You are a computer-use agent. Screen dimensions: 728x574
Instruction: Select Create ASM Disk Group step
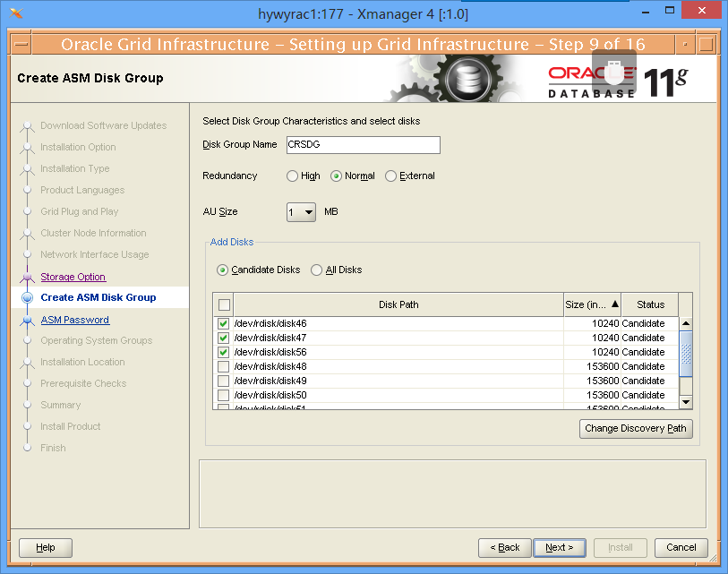(98, 297)
